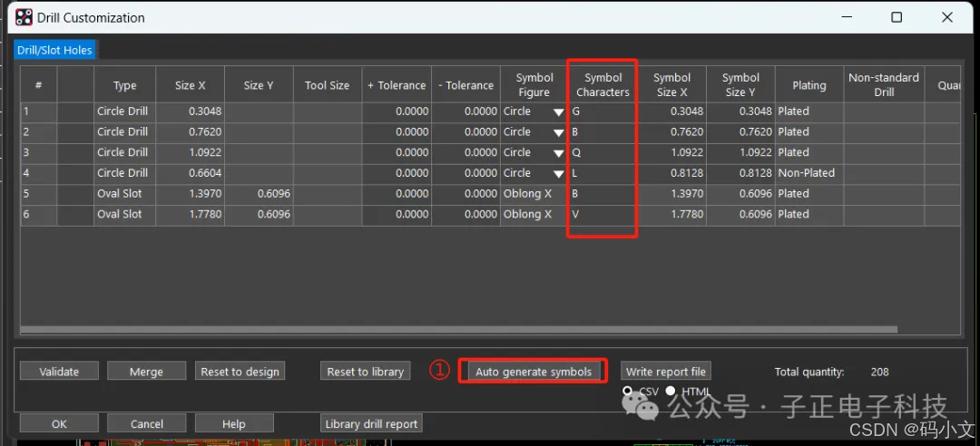Open Symbol Figure dropdown in row 4
This screenshot has width=980, height=446.
pos(558,174)
